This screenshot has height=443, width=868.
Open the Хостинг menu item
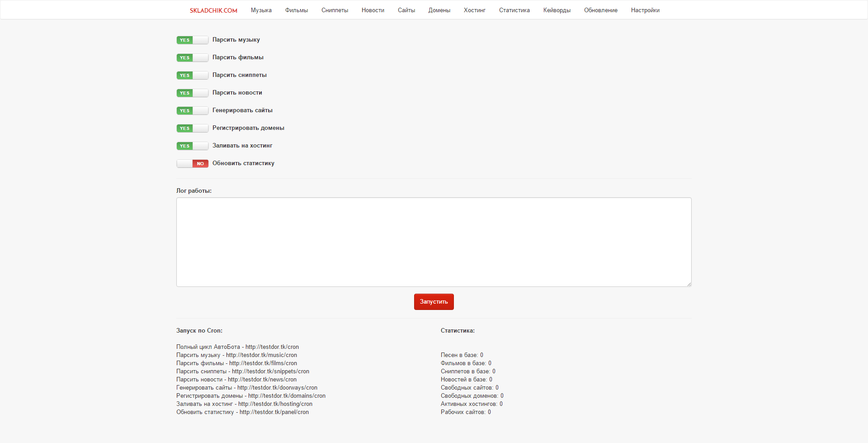click(474, 10)
